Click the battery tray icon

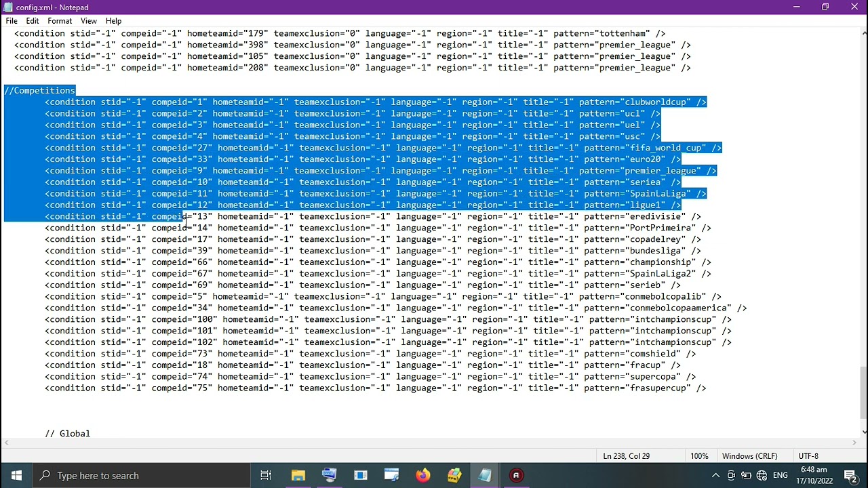point(746,475)
